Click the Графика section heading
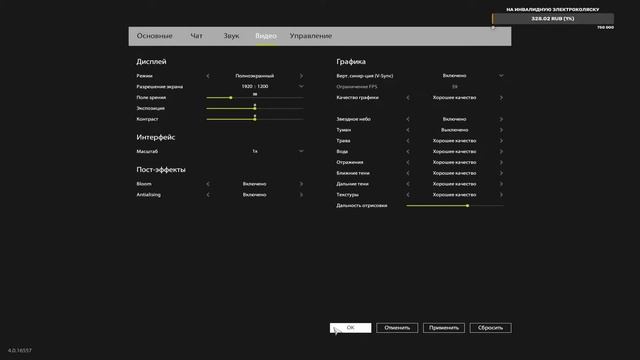Image resolution: width=640 pixels, height=360 pixels. (351, 62)
